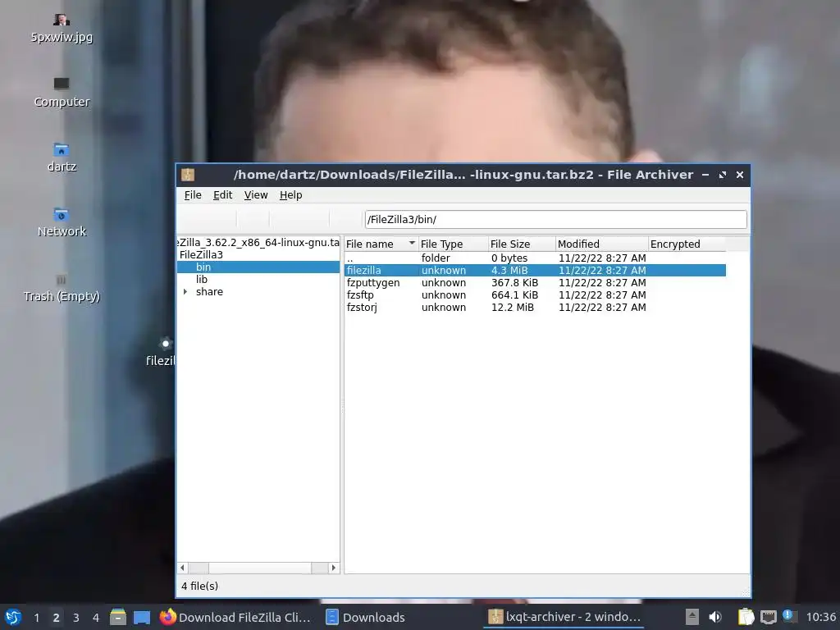
Task: Sort by the Modified column header
Action: [x=601, y=244]
